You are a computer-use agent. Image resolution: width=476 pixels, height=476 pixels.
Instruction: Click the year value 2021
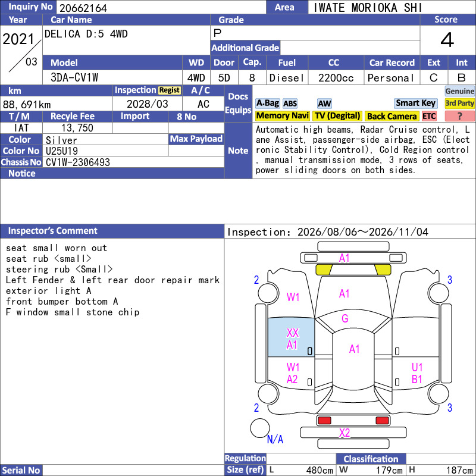click(x=18, y=39)
